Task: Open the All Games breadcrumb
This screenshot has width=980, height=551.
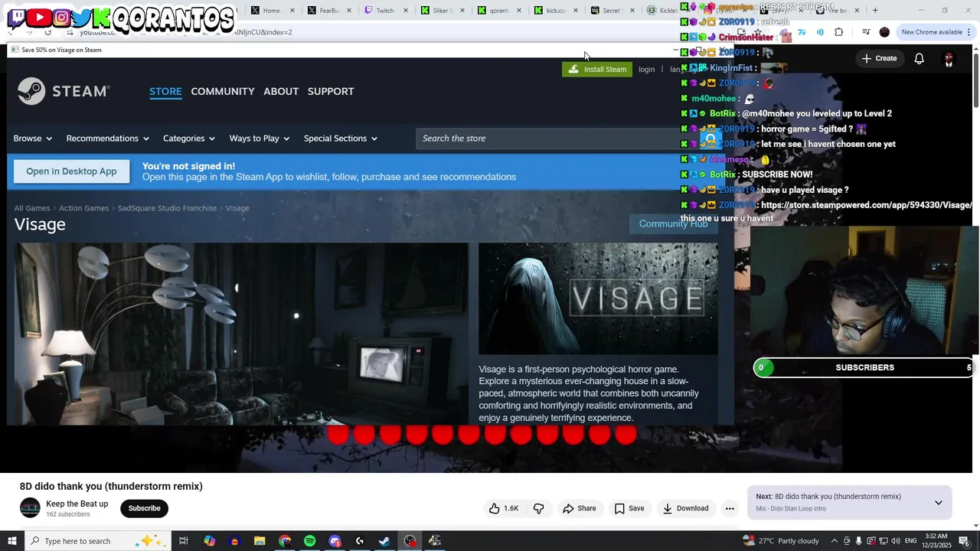Action: tap(32, 208)
